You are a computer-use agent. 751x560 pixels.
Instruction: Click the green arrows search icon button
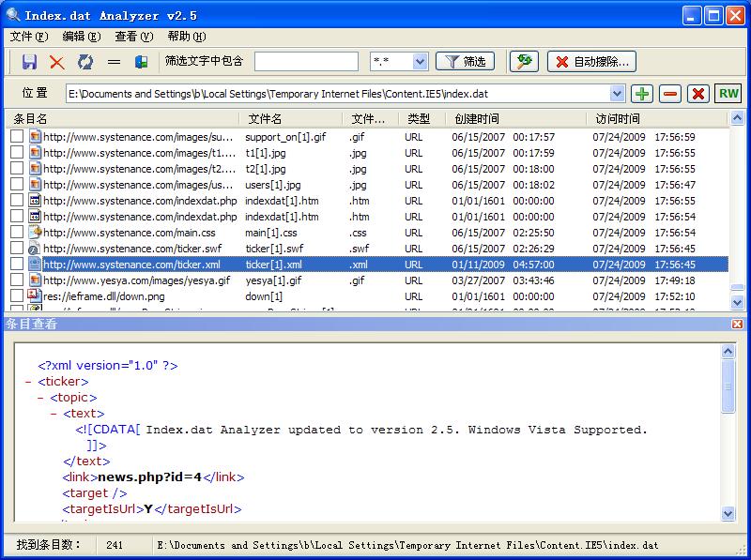point(524,61)
